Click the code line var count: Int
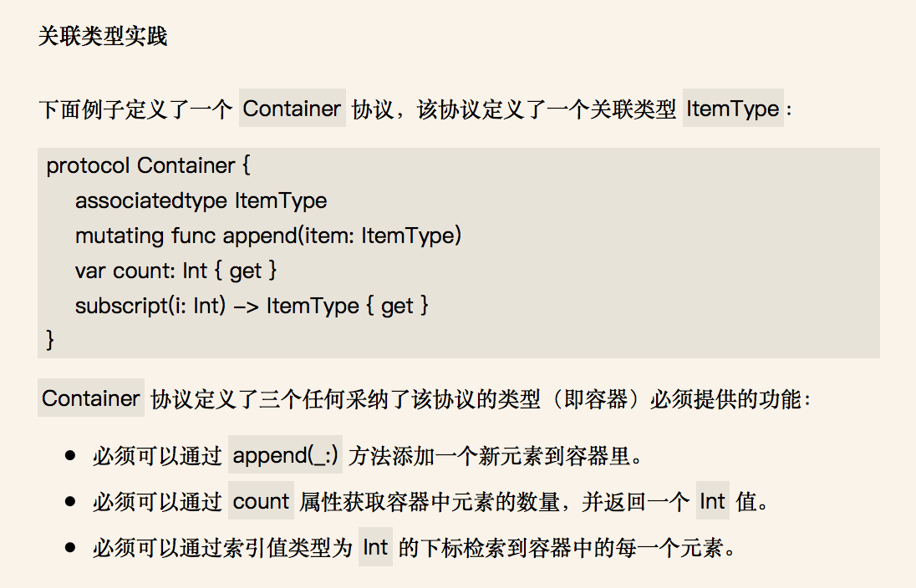This screenshot has height=588, width=916. pyautogui.click(x=176, y=271)
